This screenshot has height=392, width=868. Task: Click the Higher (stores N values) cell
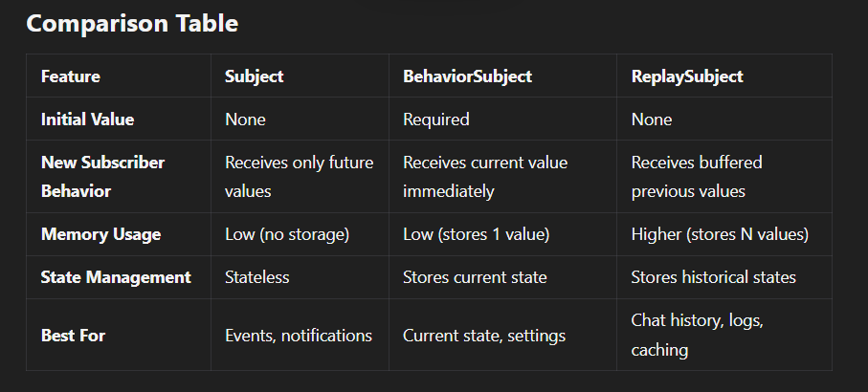click(x=721, y=234)
